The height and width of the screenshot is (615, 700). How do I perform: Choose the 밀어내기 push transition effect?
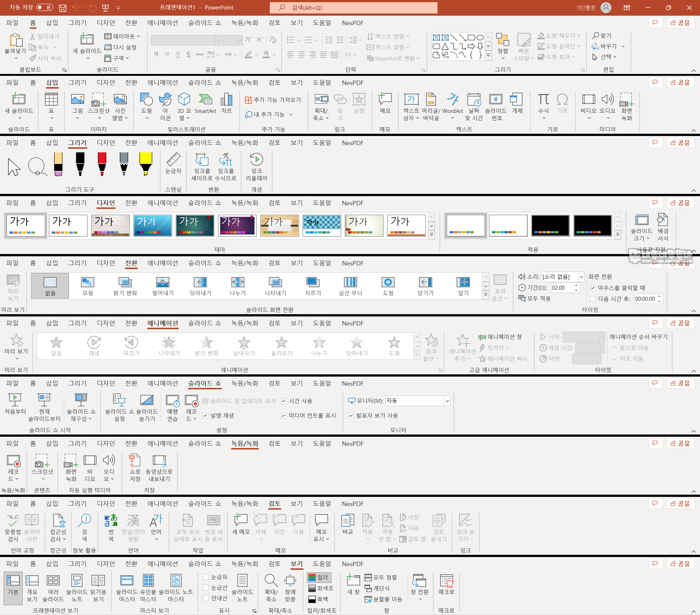(163, 286)
